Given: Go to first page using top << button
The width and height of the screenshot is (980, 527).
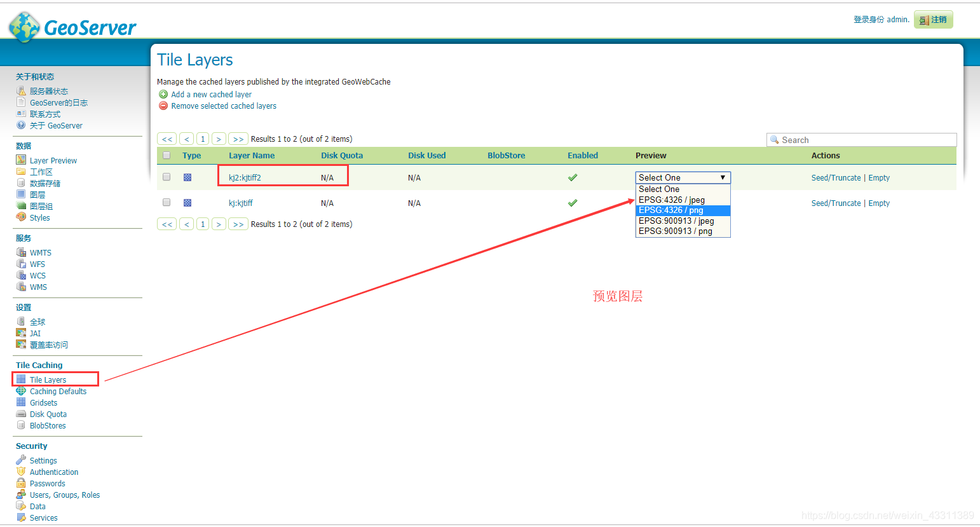Looking at the screenshot, I should 167,139.
